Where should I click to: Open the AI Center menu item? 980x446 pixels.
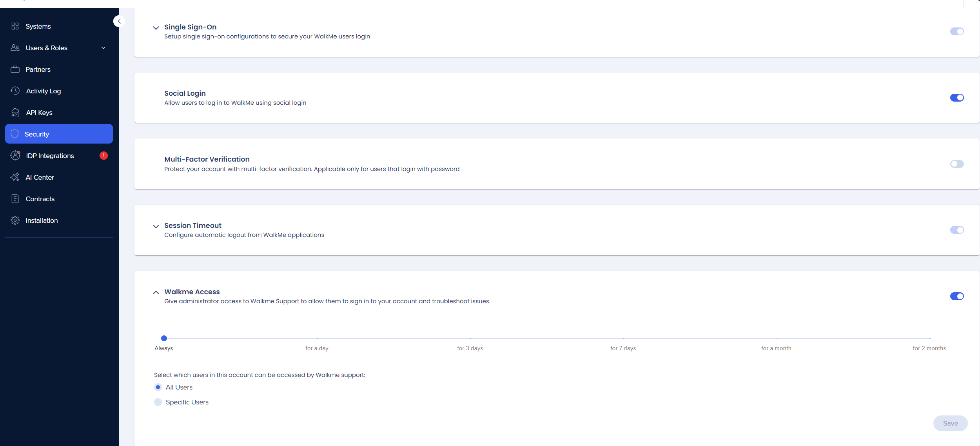59,177
